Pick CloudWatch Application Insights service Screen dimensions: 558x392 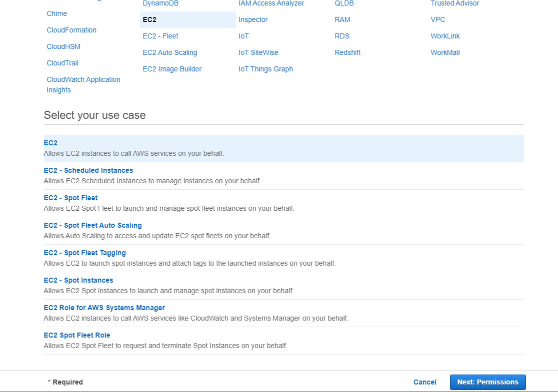(83, 84)
